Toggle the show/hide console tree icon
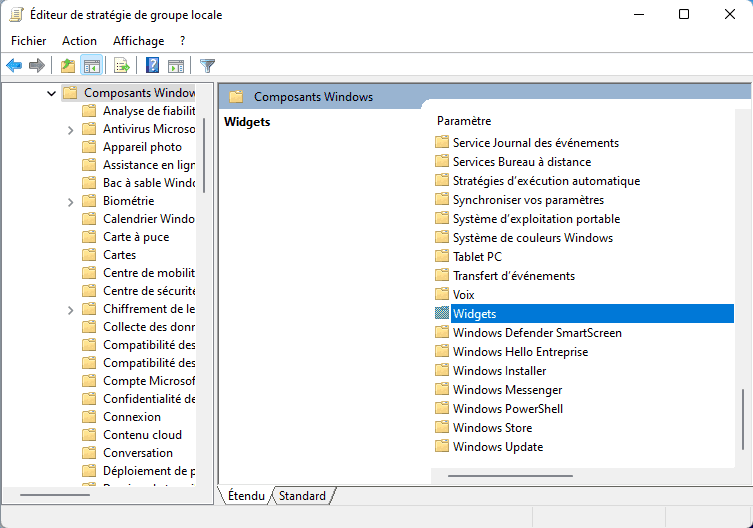753x528 pixels. [91, 65]
